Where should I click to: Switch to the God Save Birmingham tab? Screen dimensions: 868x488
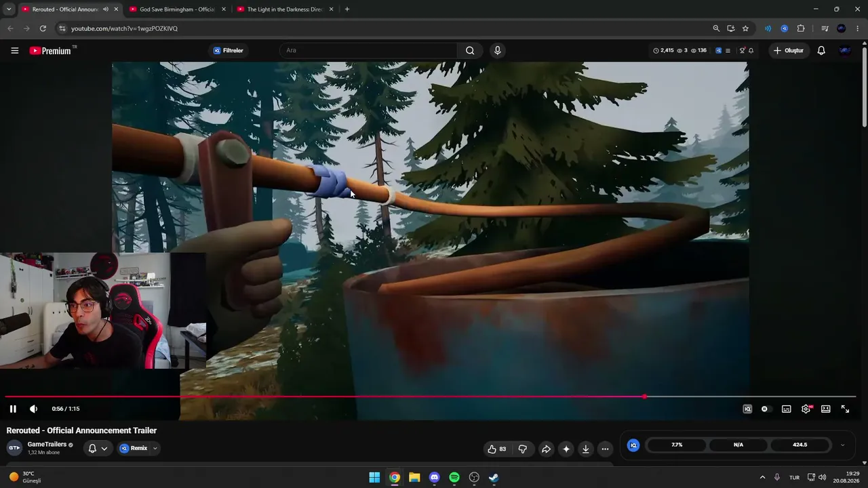coord(177,9)
